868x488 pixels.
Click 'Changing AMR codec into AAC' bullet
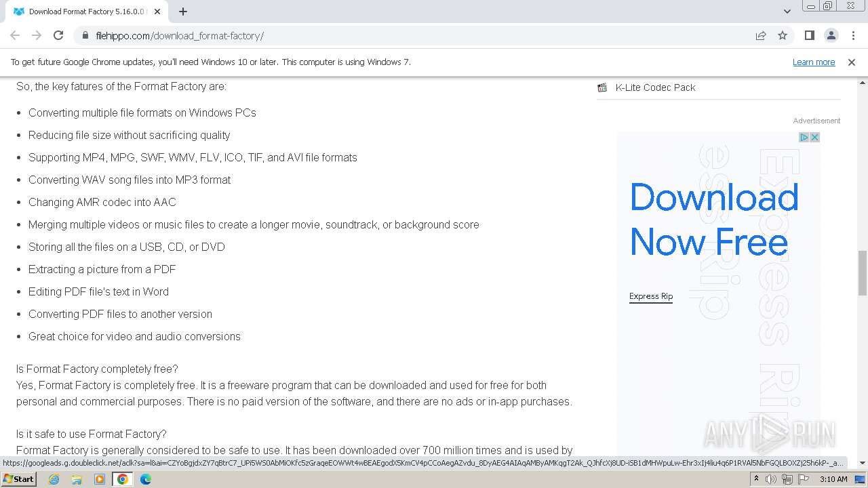[102, 202]
